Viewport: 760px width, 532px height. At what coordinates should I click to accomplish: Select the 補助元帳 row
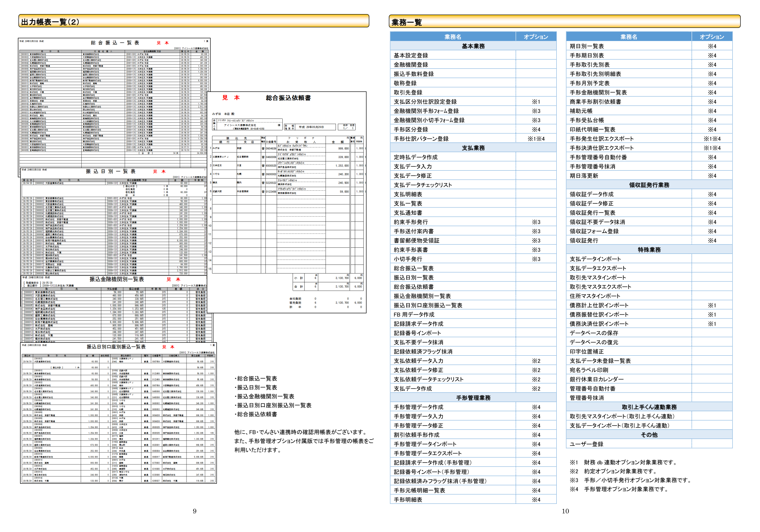(649, 111)
